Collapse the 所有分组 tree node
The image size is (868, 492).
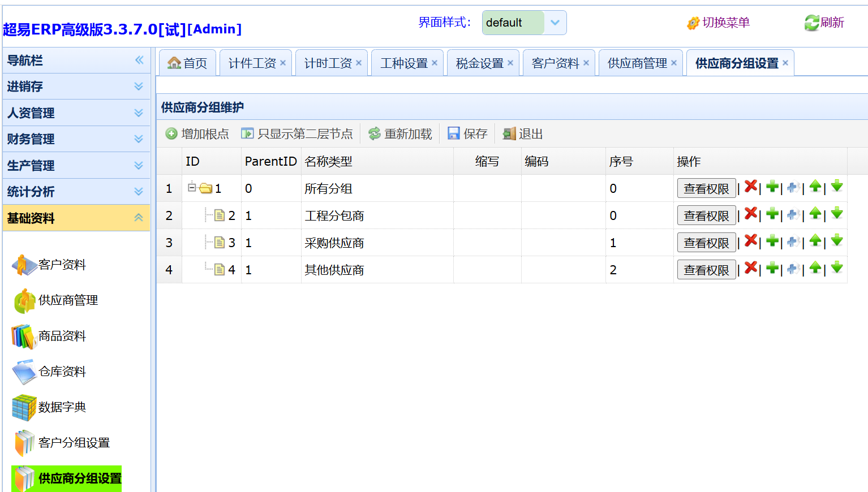[x=192, y=187]
